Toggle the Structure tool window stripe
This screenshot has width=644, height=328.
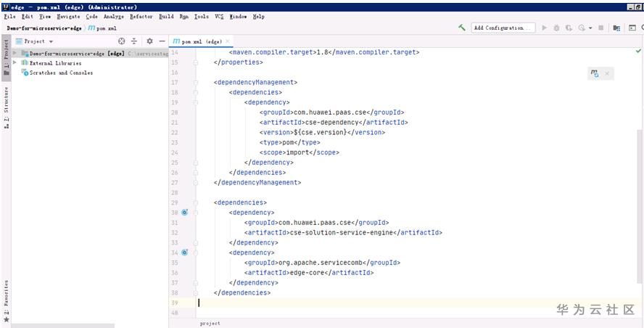6,108
